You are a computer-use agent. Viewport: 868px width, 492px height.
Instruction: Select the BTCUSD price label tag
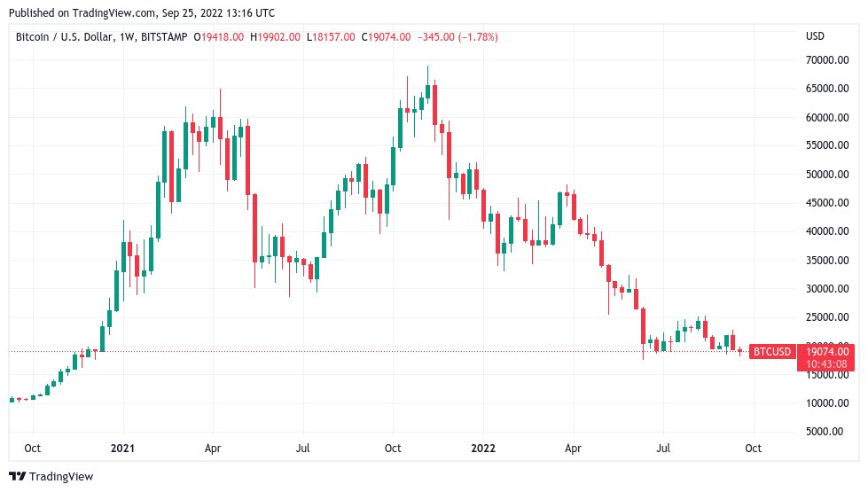[x=771, y=351]
